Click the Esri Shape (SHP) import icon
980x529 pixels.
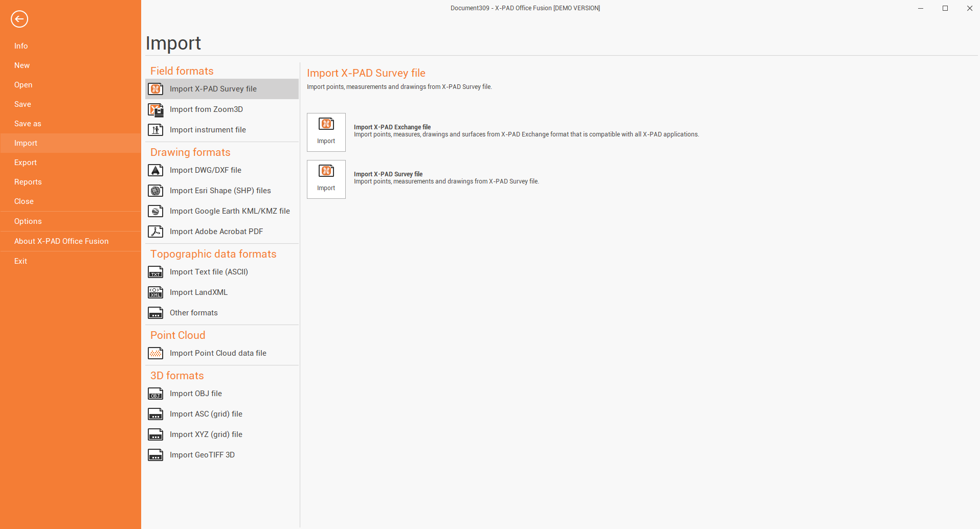[x=155, y=191]
